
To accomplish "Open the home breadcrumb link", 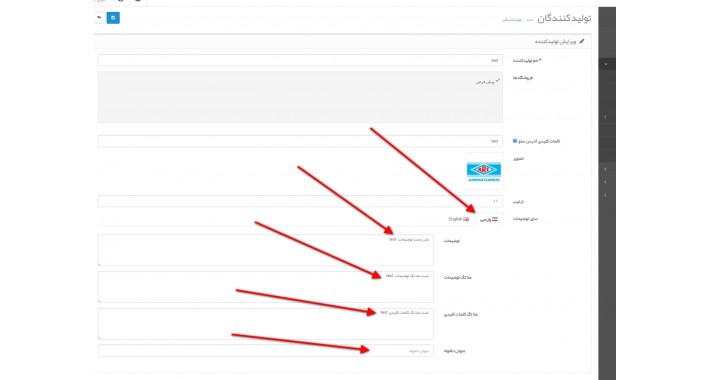I will click(x=530, y=20).
